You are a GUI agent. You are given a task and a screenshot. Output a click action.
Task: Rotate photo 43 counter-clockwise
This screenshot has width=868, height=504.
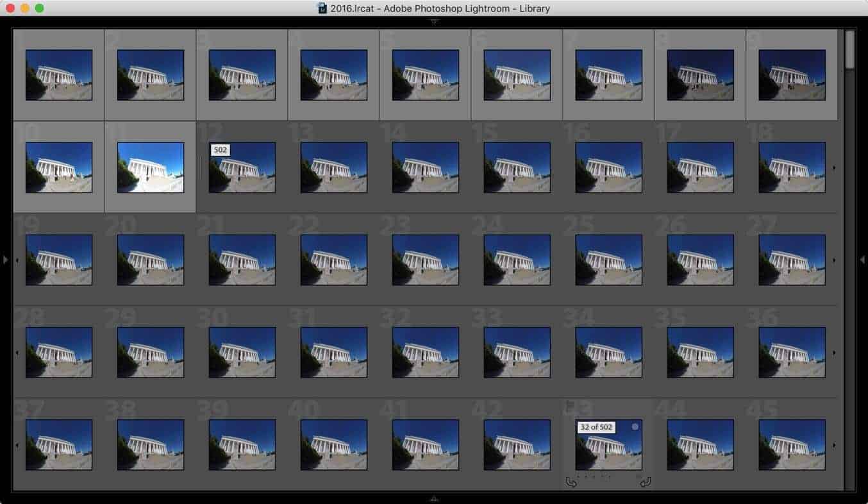(x=571, y=482)
